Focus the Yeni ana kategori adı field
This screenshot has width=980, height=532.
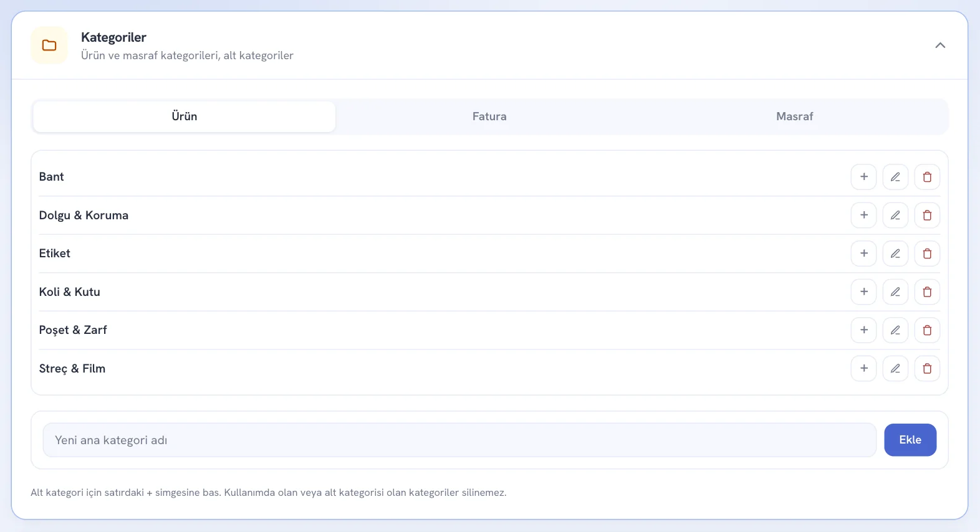pyautogui.click(x=459, y=440)
